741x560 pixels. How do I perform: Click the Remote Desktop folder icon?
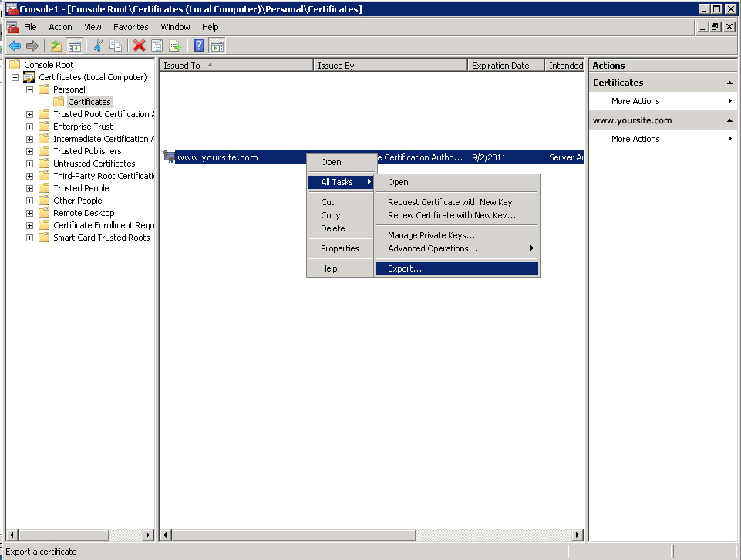point(44,213)
